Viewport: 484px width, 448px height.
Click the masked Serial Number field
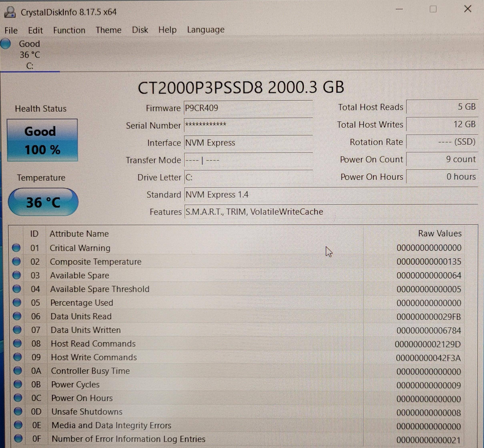point(248,125)
